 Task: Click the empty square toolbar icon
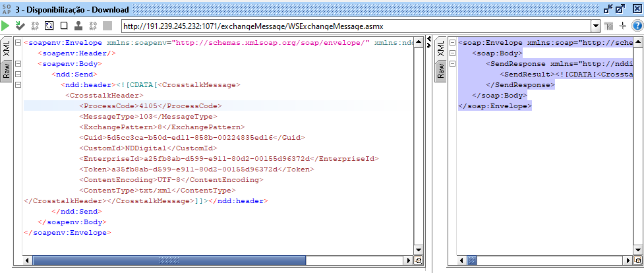64,26
